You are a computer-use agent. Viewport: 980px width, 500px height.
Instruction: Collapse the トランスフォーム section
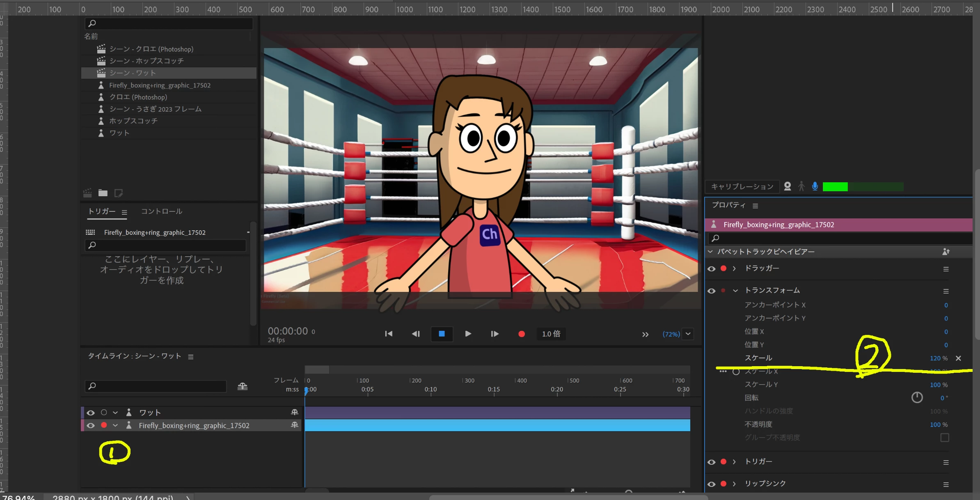point(735,291)
